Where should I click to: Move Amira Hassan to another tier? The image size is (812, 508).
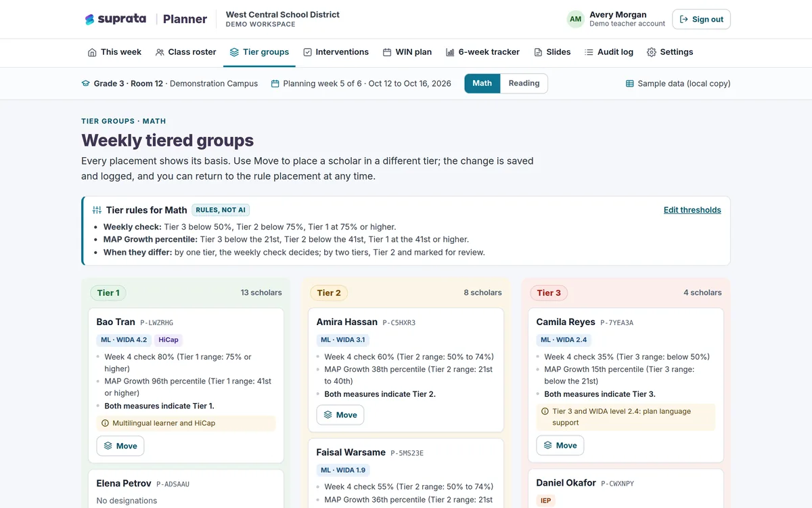tap(340, 415)
